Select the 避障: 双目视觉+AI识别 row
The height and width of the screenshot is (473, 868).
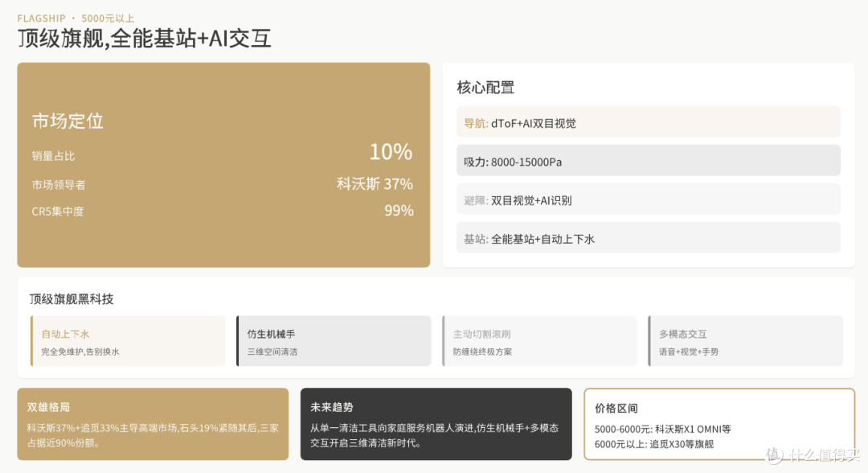pyautogui.click(x=649, y=199)
